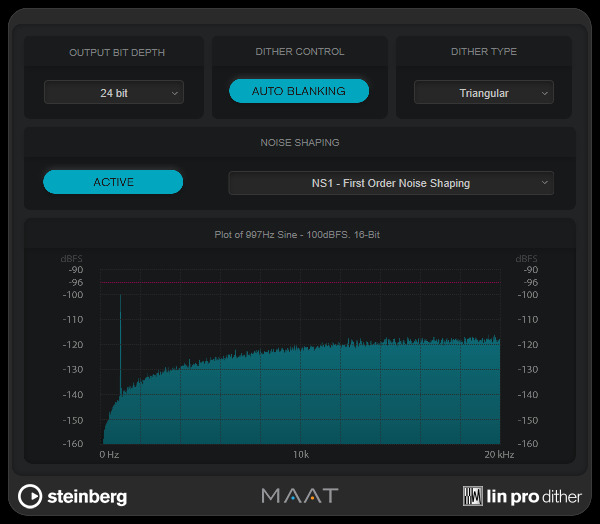Toggle the Auto Blanking dither control
Screen dimensions: 600x524
pyautogui.click(x=299, y=91)
